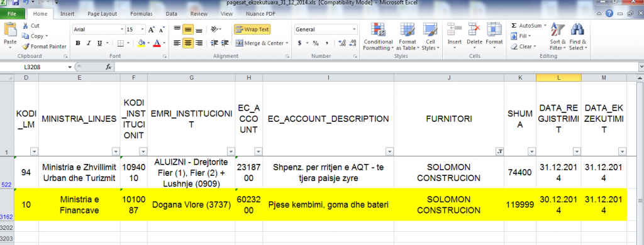Decrease decimal places
644x245 pixels.
353,43
